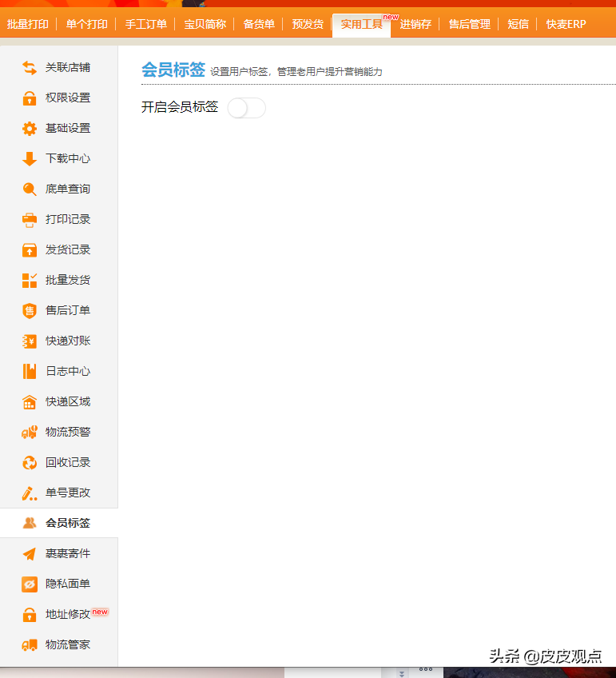The width and height of the screenshot is (616, 678).
Task: Open the 进销存 top tab
Action: click(x=415, y=24)
